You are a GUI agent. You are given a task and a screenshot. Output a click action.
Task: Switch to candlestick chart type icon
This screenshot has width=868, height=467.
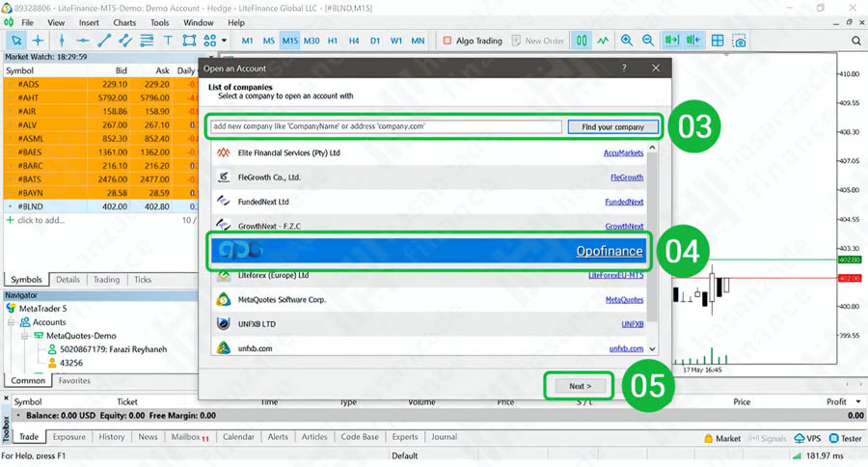tap(582, 41)
